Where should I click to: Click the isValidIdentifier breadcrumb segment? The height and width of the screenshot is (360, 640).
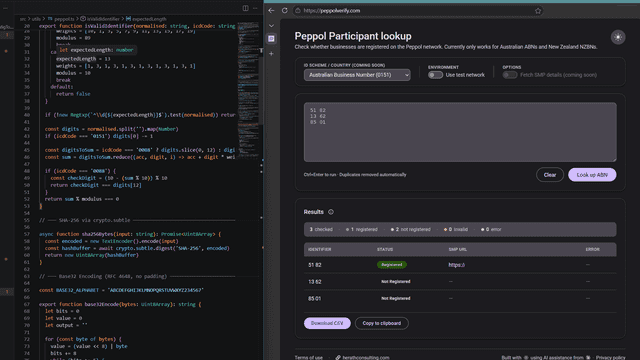click(x=103, y=19)
